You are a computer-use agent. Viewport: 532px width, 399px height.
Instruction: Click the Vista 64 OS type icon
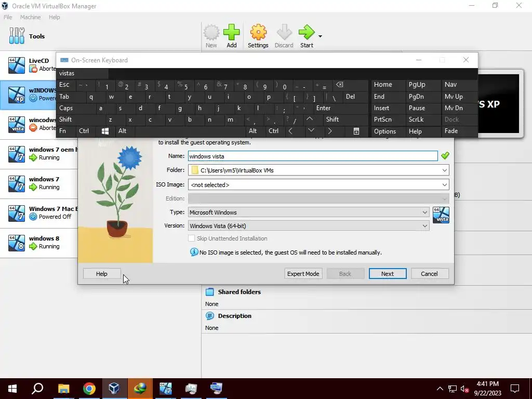(x=441, y=215)
